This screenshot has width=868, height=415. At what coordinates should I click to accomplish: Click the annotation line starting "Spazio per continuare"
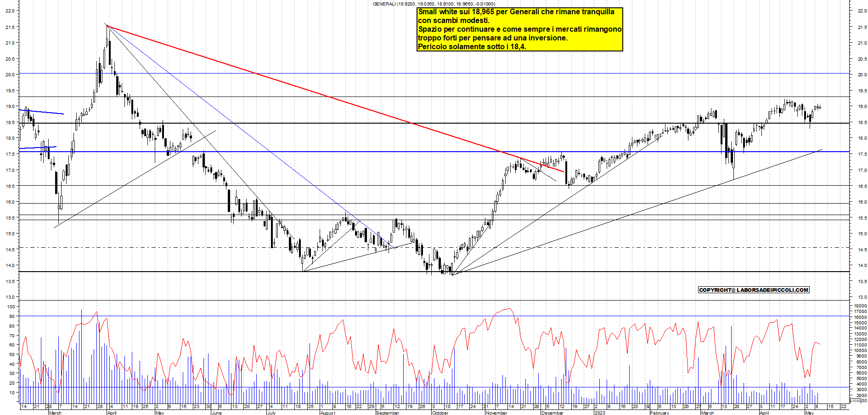tap(520, 29)
